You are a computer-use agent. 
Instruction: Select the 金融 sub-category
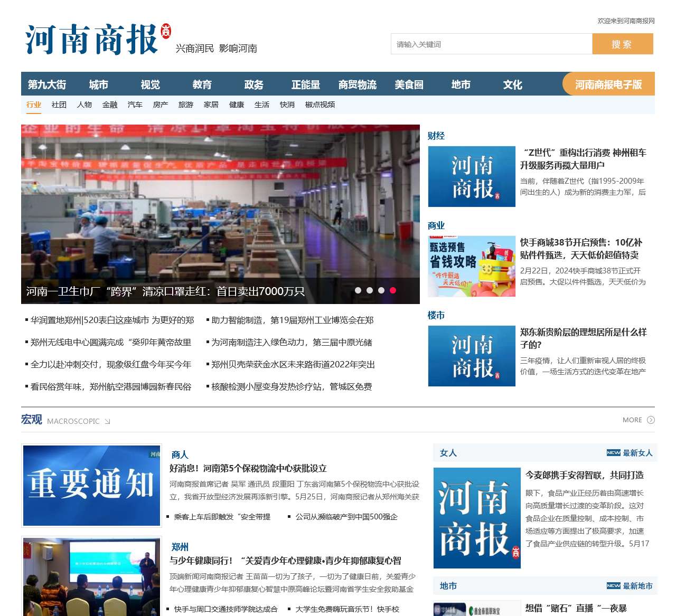pyautogui.click(x=110, y=105)
